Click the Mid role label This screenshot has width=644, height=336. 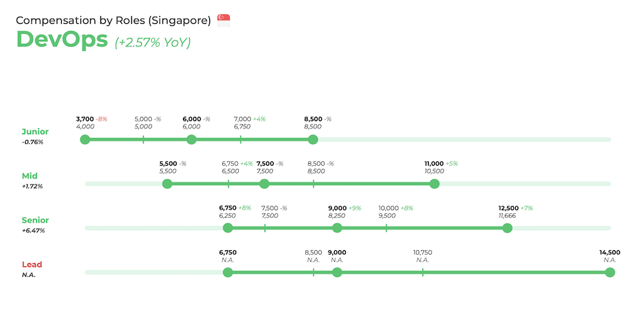click(30, 175)
